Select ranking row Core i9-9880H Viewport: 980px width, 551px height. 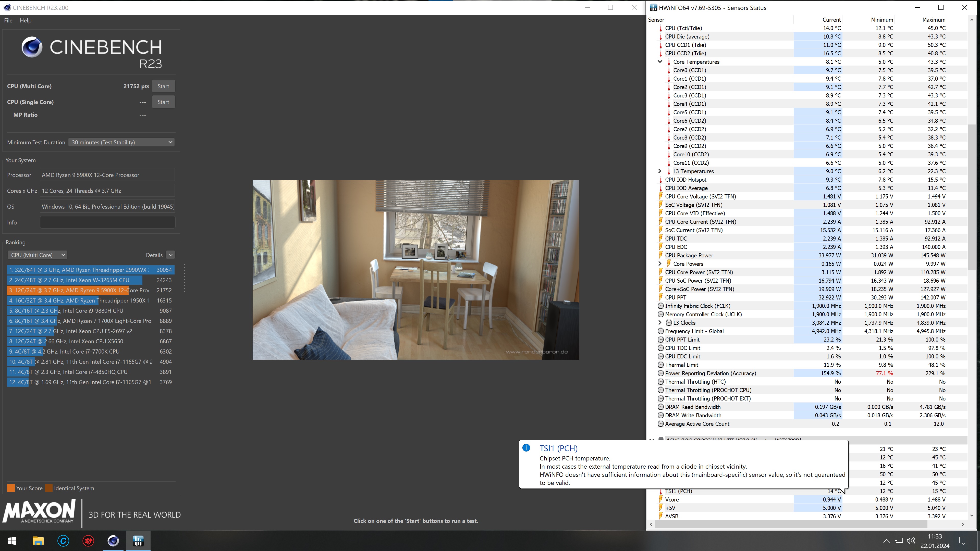coord(91,311)
